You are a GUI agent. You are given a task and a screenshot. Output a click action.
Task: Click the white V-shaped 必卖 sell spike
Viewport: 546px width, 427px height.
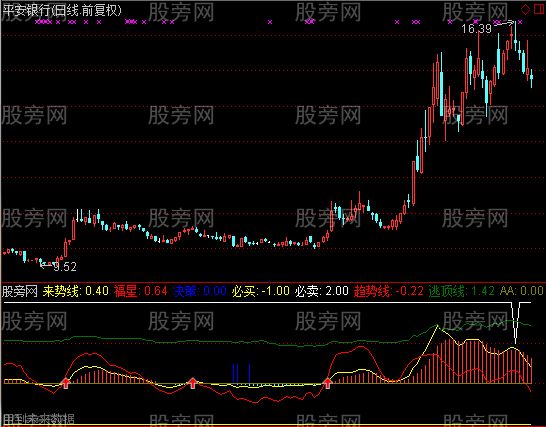(x=516, y=323)
